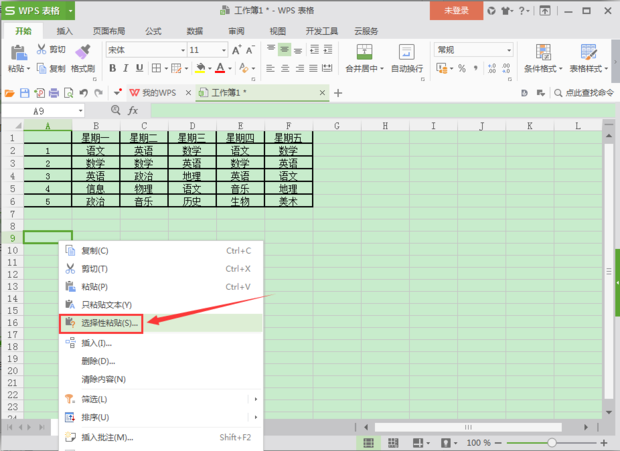This screenshot has width=620, height=451.
Task: Click the decrease decimal icon
Action: coord(506,68)
